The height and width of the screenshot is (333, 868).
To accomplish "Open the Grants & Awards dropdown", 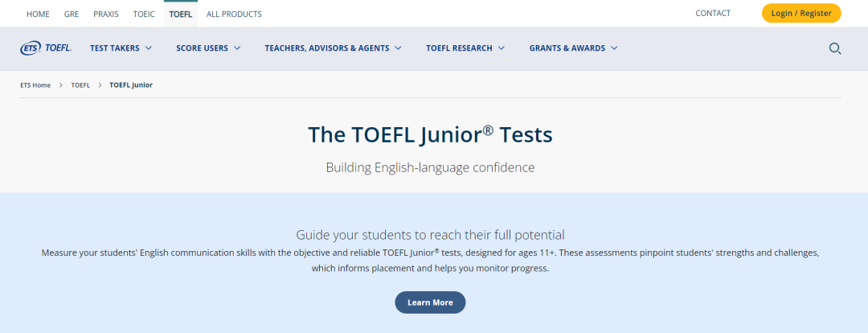I will point(573,48).
